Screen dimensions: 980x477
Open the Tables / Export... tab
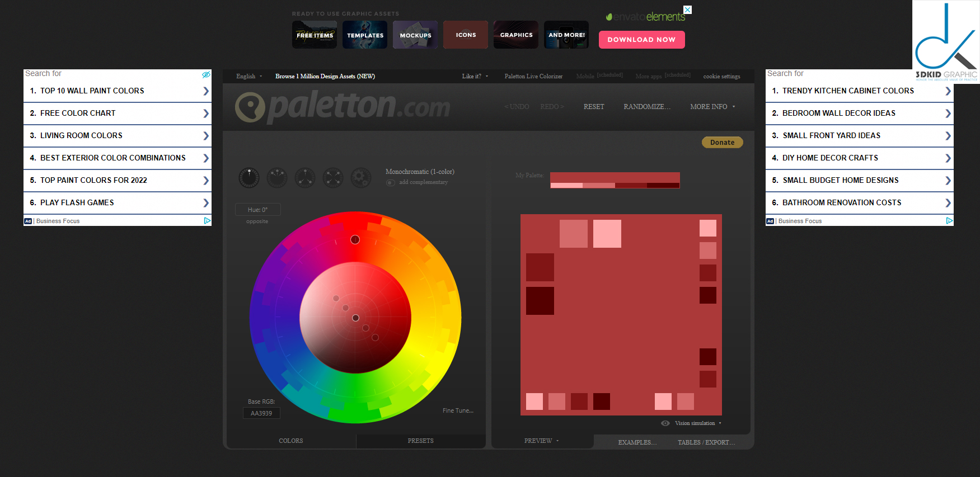point(706,442)
